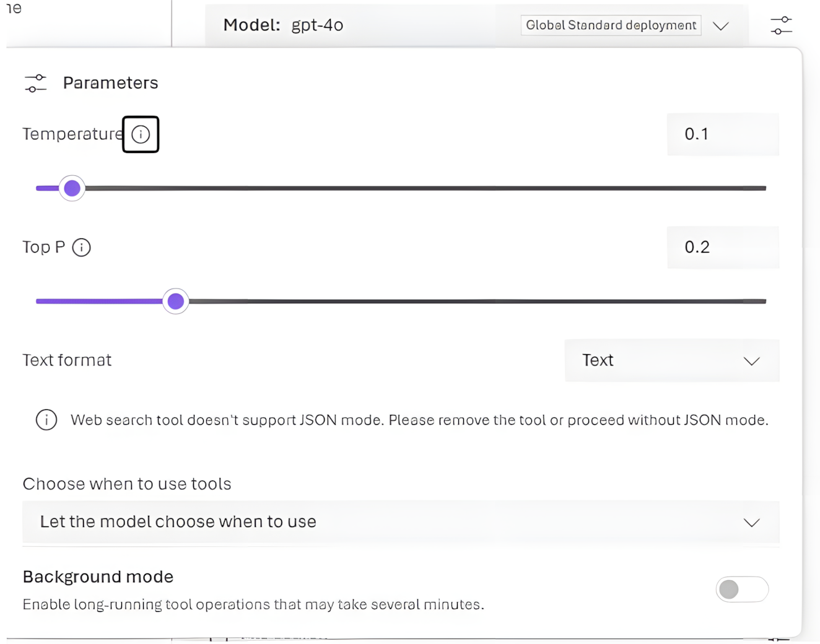Screen dimensions: 820x644
Task: Click the Temperature slider handle
Action: tap(72, 188)
